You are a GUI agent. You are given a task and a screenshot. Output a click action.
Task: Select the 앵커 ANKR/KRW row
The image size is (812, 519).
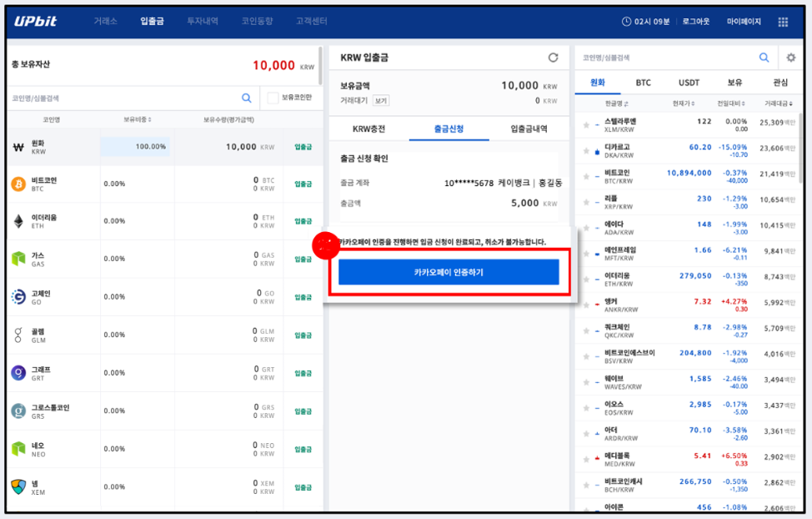[x=689, y=305]
